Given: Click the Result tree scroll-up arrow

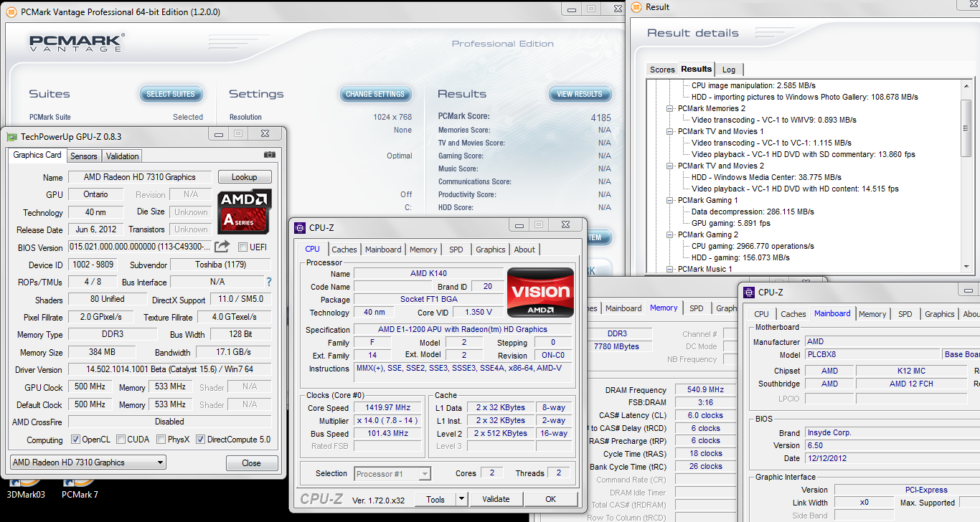Looking at the screenshot, I should point(966,85).
